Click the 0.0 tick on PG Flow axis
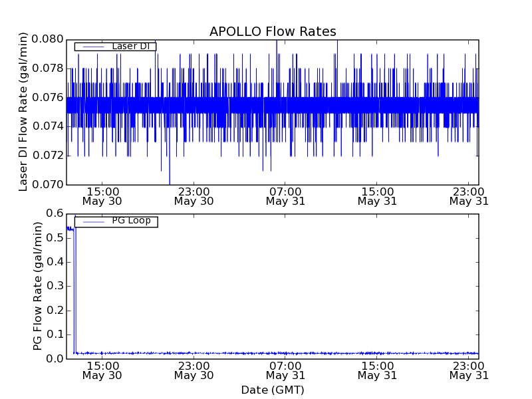The width and height of the screenshot is (532, 399). click(x=55, y=359)
